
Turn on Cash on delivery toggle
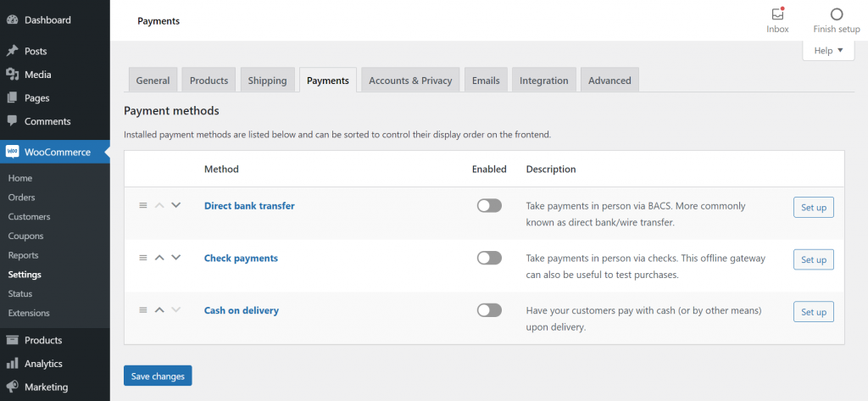point(489,310)
